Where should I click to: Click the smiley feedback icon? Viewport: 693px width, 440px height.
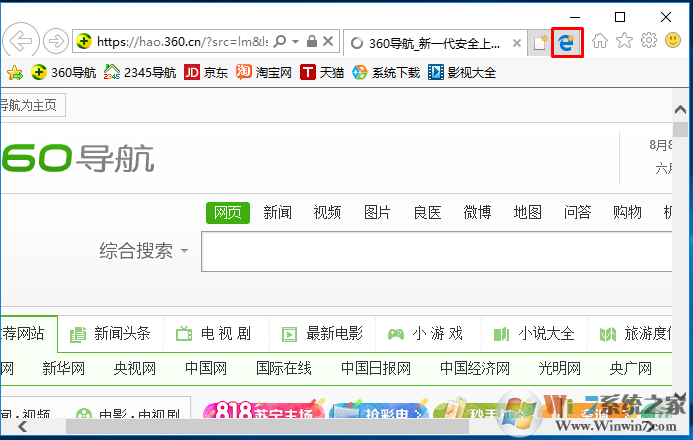673,41
